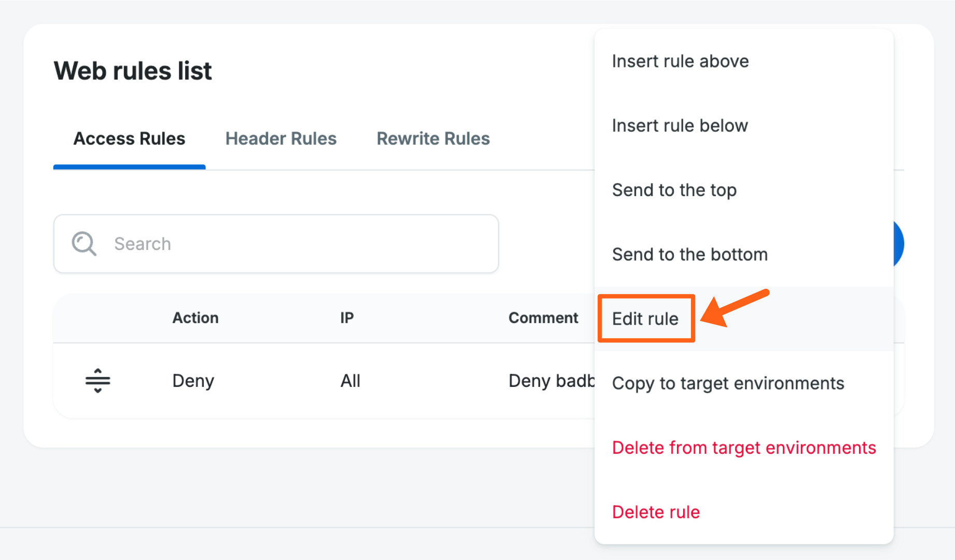Screen dimensions: 955x560
Task: Select Insert rule below option
Action: coord(680,125)
